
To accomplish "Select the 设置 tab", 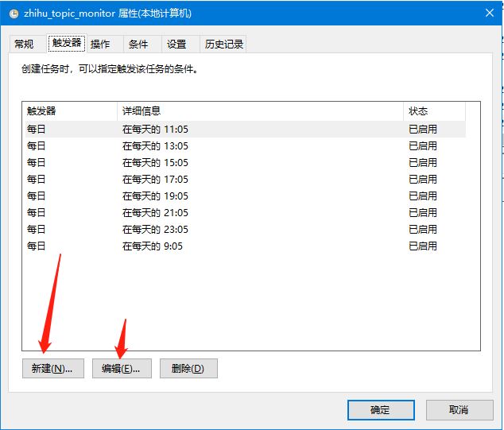I will [x=176, y=44].
